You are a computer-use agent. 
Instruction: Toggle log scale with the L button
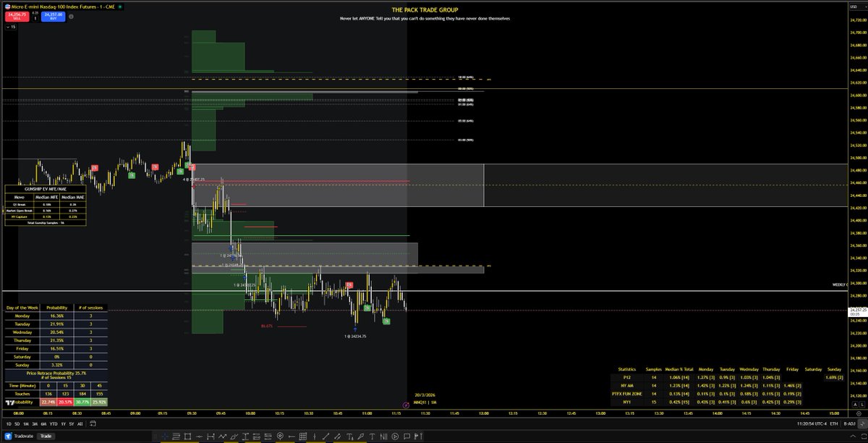[x=862, y=405]
